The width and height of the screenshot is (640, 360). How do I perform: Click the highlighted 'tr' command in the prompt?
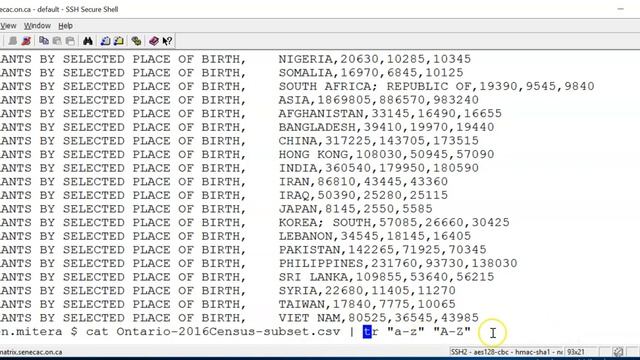pyautogui.click(x=371, y=331)
